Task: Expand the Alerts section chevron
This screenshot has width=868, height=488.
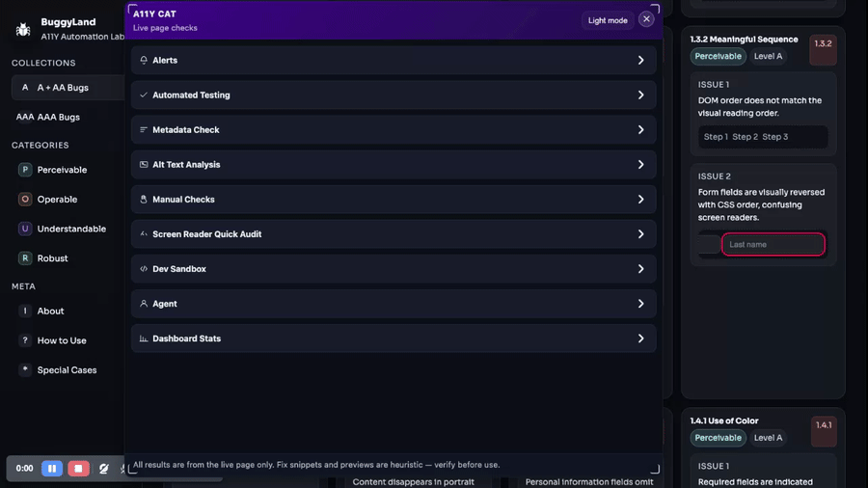Action: tap(640, 60)
